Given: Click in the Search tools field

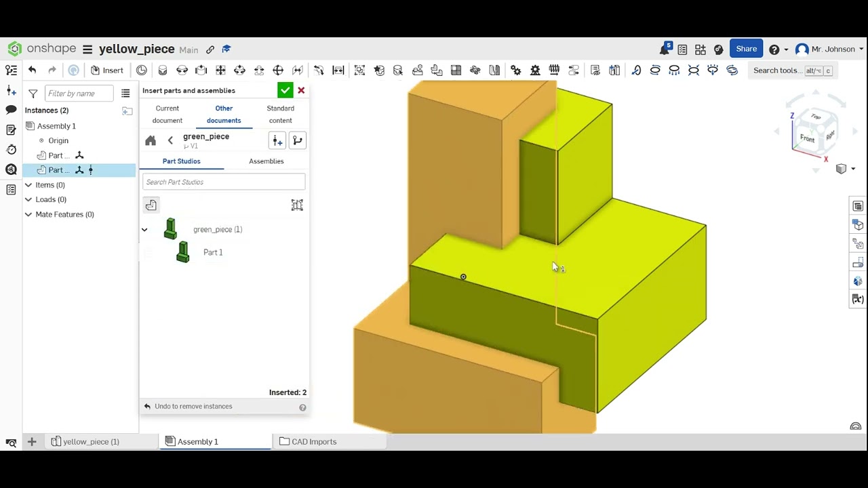Looking at the screenshot, I should click(x=792, y=70).
